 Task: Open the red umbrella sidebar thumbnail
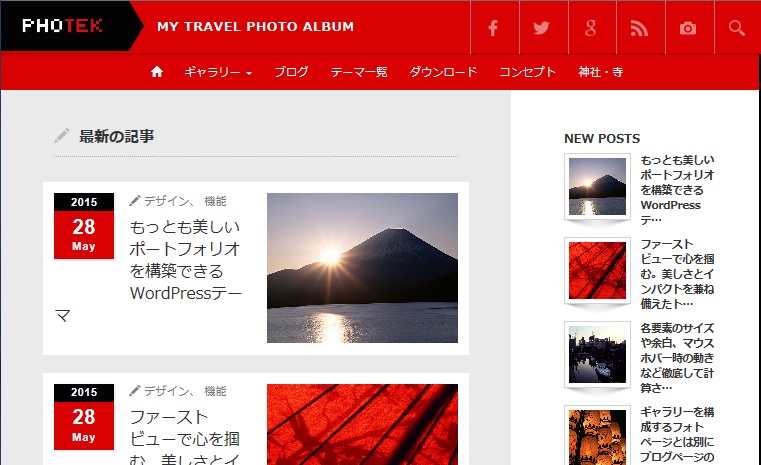click(597, 270)
